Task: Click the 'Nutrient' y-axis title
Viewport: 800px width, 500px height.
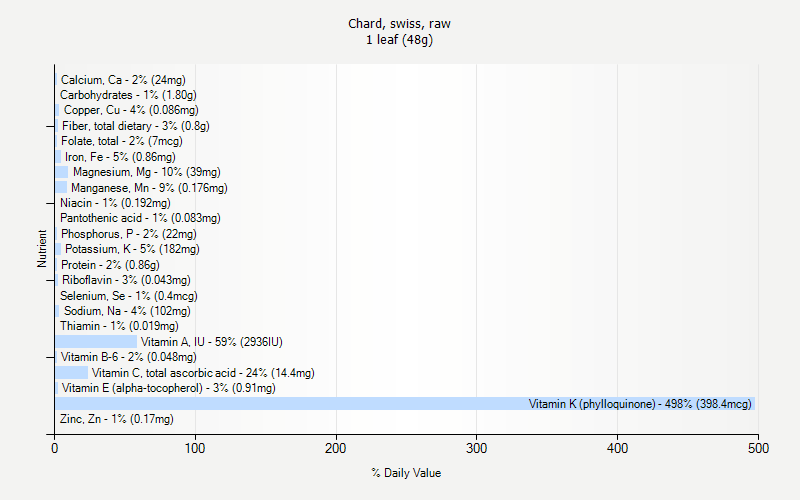Action: [x=42, y=249]
